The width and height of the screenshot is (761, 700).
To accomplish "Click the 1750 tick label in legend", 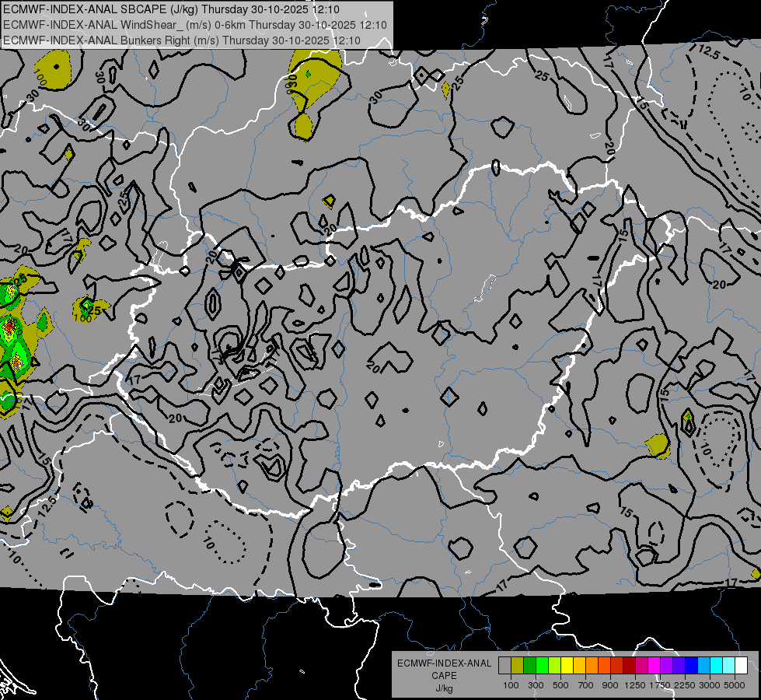I will (660, 685).
